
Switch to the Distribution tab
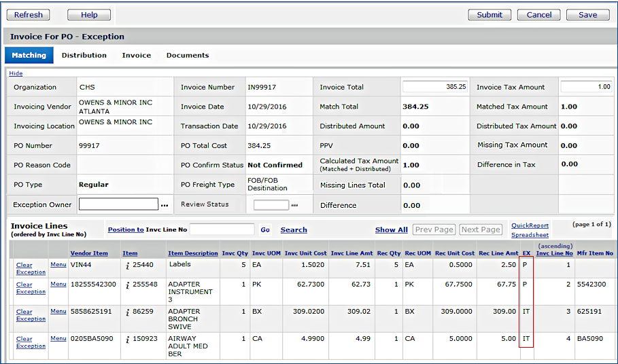[x=84, y=55]
